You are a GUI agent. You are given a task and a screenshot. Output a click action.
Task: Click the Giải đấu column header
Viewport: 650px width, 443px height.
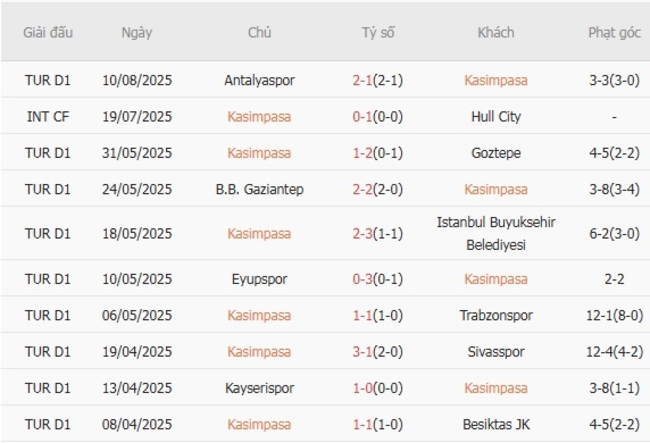48,32
